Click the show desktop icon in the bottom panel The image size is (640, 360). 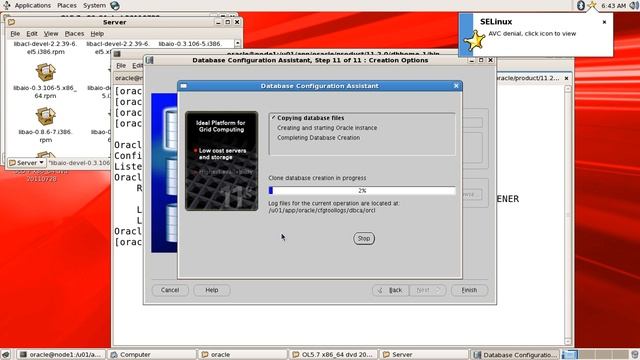[x=5, y=355]
